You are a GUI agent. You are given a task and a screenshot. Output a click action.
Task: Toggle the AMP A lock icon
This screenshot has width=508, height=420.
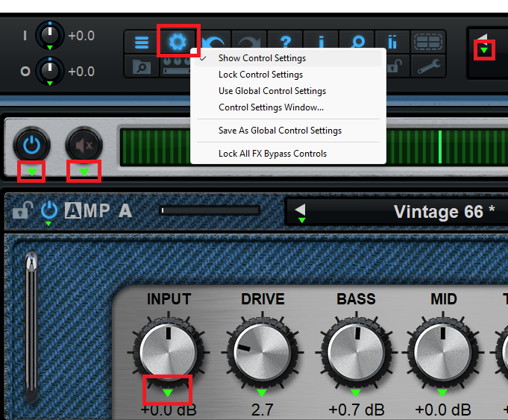tap(22, 210)
